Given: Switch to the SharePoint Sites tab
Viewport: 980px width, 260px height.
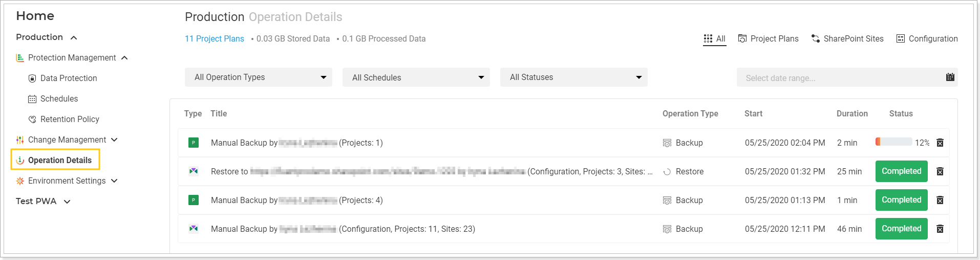Looking at the screenshot, I should point(847,38).
